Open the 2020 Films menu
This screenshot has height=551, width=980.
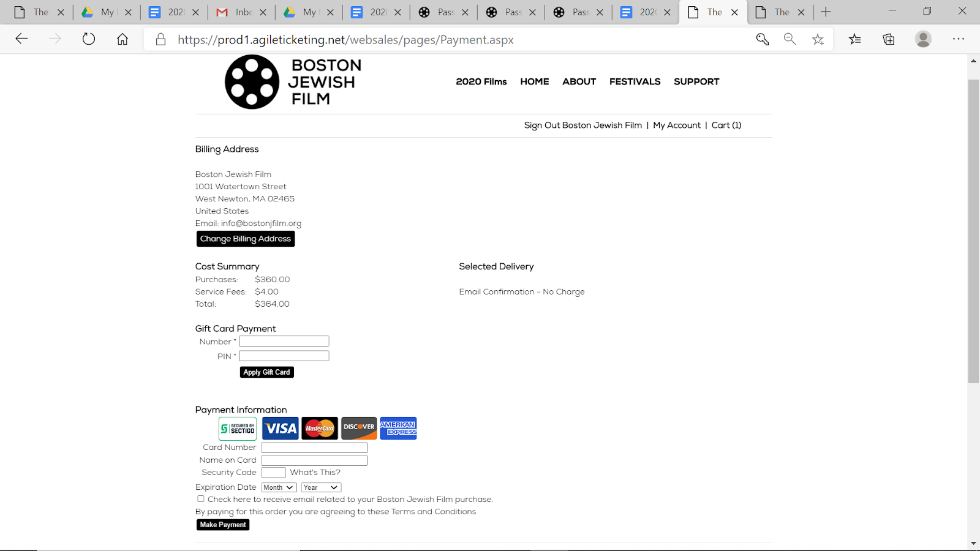click(481, 81)
